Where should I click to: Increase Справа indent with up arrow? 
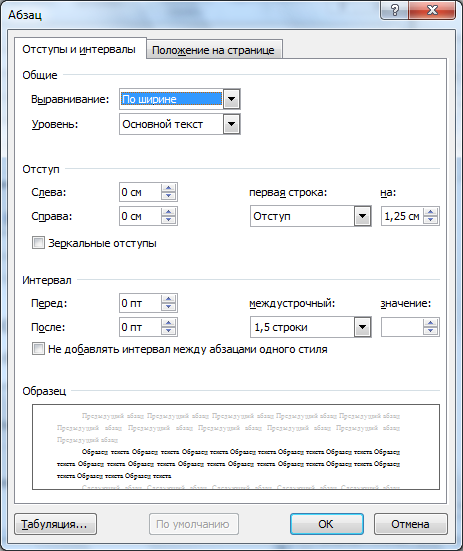(169, 212)
